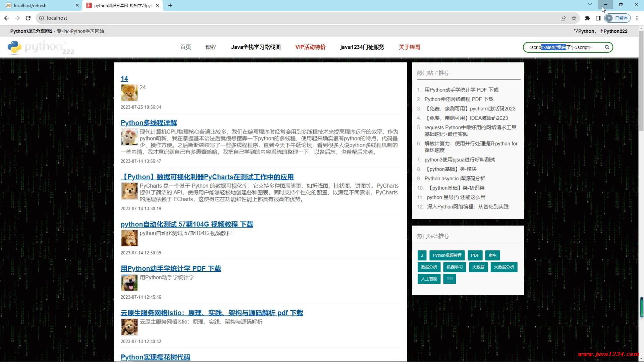Select the 机器学习 tag
644x362 pixels.
[454, 267]
